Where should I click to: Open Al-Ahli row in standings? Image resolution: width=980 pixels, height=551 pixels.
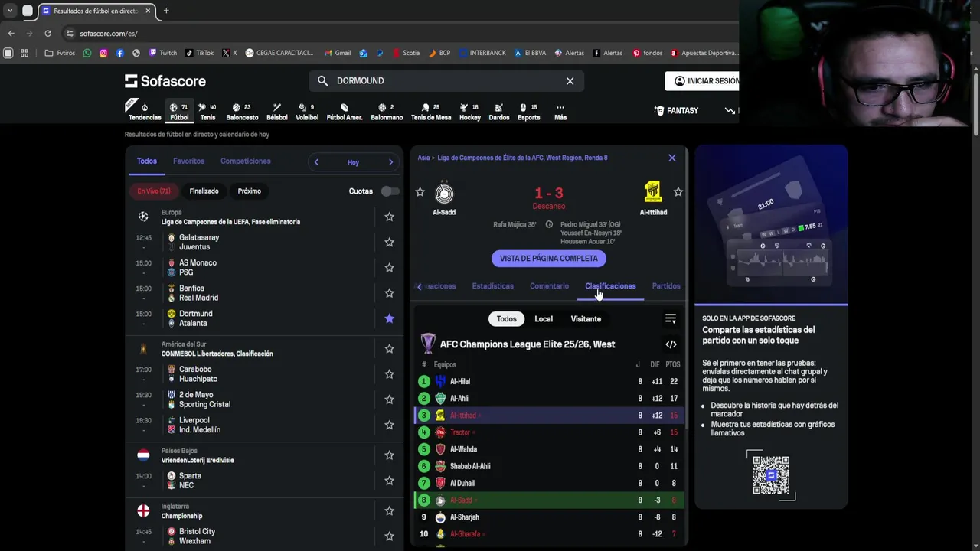(x=550, y=398)
